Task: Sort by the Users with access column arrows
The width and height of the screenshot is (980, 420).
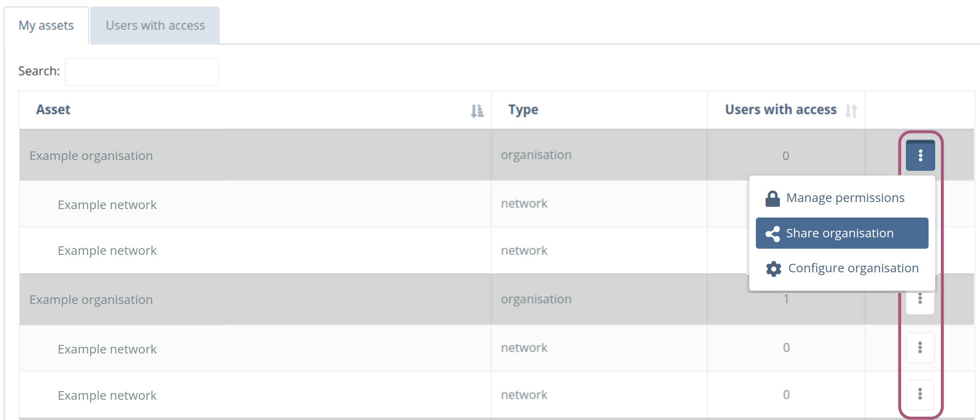Action: click(851, 110)
